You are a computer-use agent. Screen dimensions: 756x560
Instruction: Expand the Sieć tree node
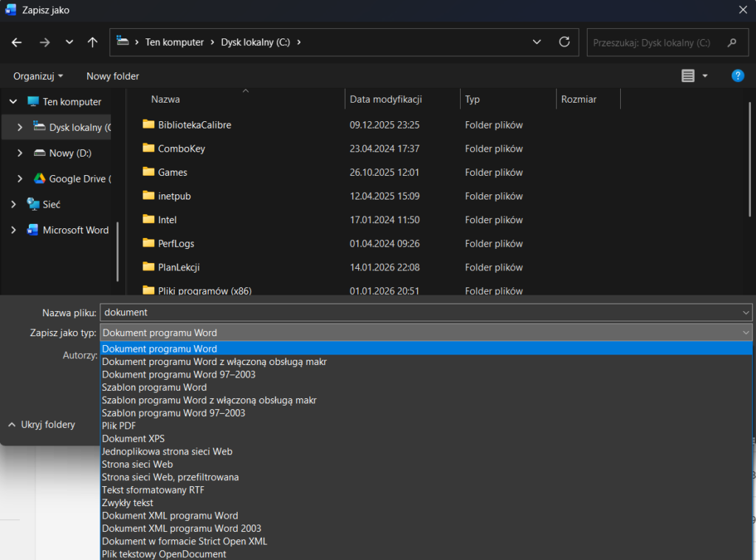pyautogui.click(x=13, y=204)
